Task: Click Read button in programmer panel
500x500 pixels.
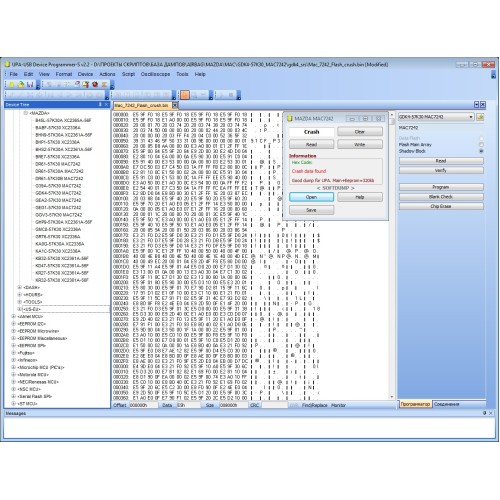Action: click(x=441, y=161)
